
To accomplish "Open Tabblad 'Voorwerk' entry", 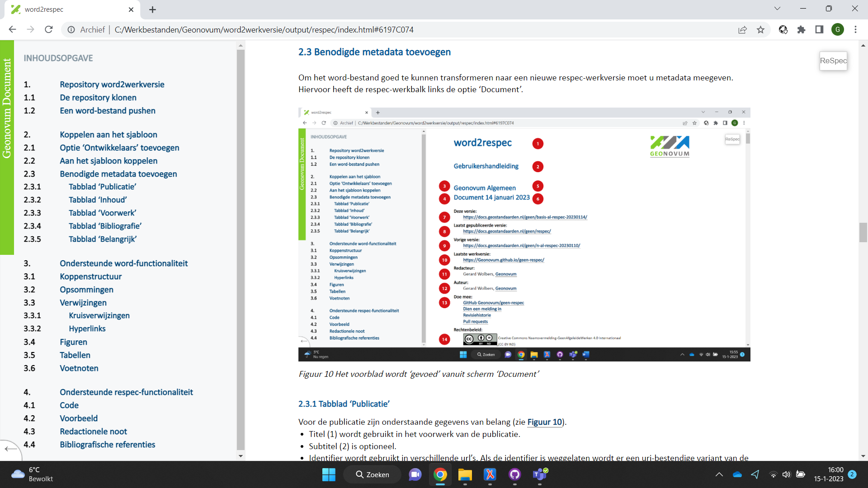I will pos(102,213).
